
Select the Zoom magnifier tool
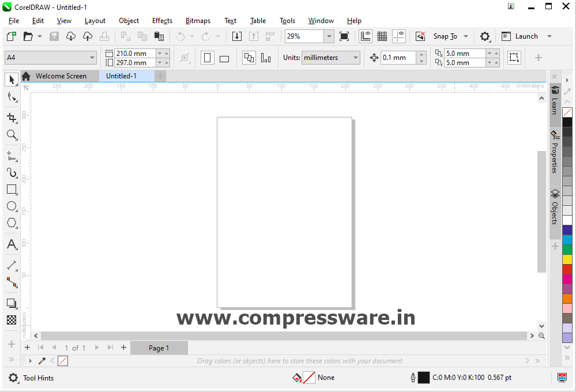12,135
